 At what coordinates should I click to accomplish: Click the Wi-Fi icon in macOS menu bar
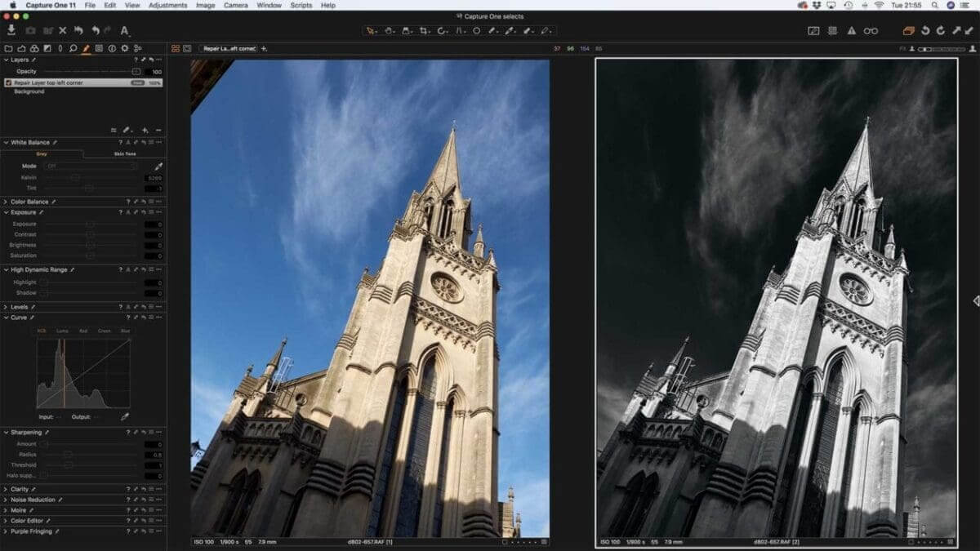point(879,5)
